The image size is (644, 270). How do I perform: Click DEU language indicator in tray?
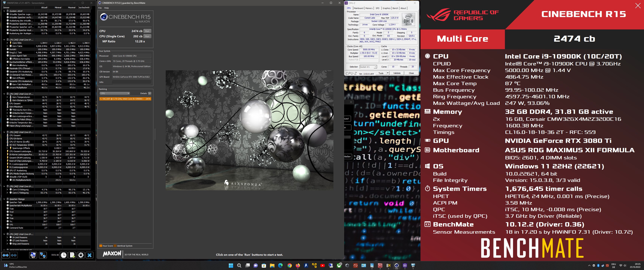613,265
